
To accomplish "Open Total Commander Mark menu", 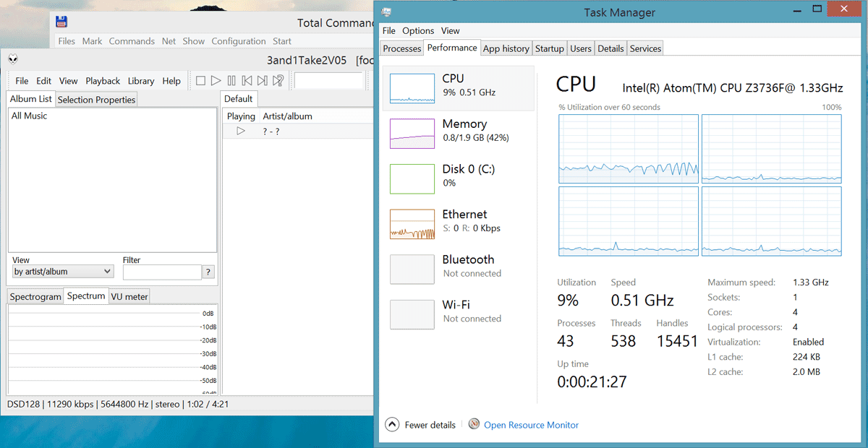I will 92,41.
